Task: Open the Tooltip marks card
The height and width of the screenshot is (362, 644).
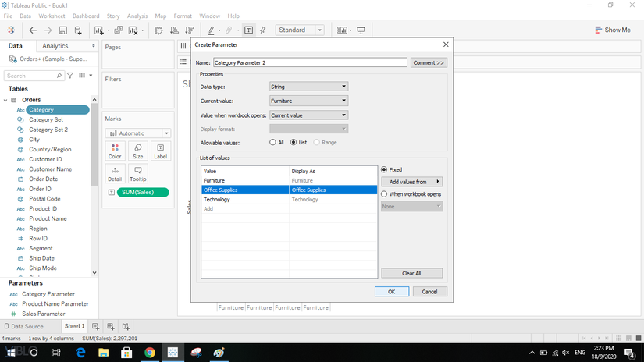Action: point(137,172)
